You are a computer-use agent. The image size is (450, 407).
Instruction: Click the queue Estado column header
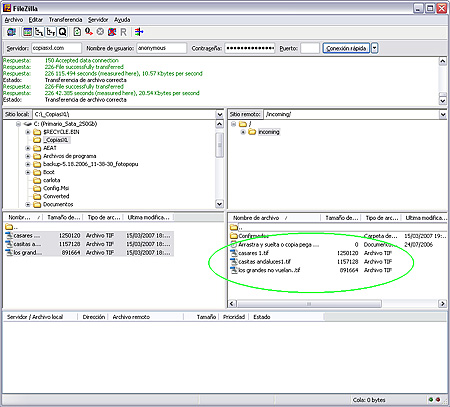[x=287, y=317]
